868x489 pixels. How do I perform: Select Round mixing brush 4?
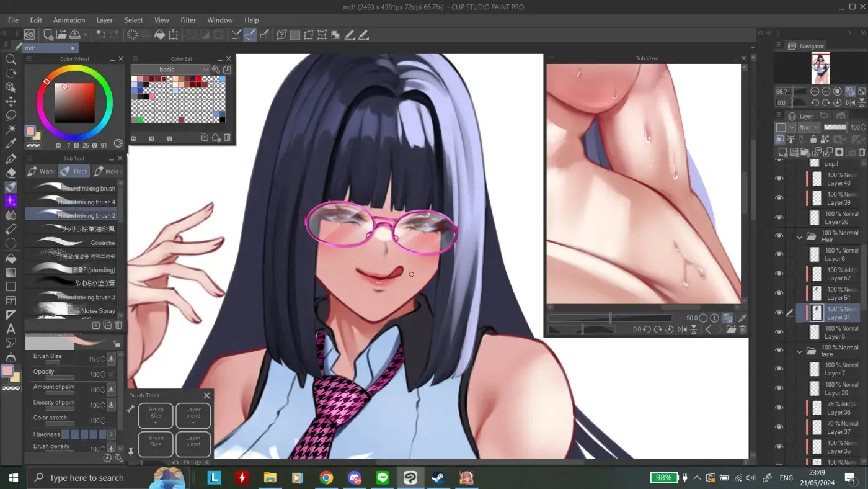tap(71, 202)
